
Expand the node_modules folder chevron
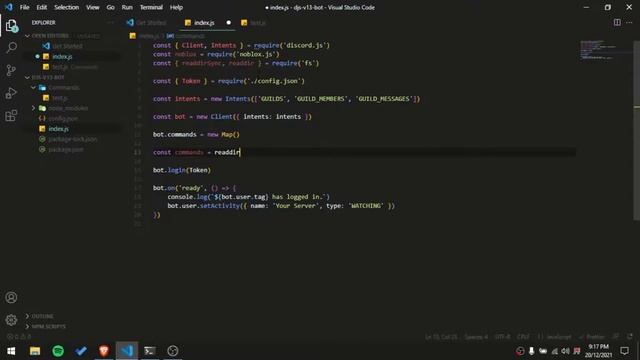click(x=33, y=108)
